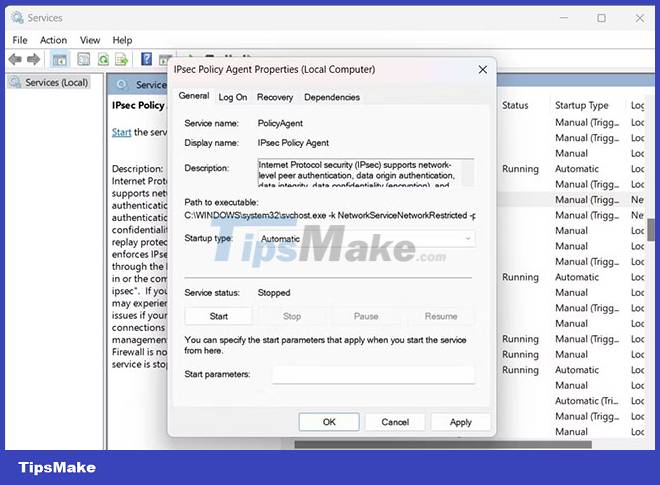Open the Startup type dropdown
Image resolution: width=660 pixels, height=485 pixels.
pyautogui.click(x=366, y=239)
